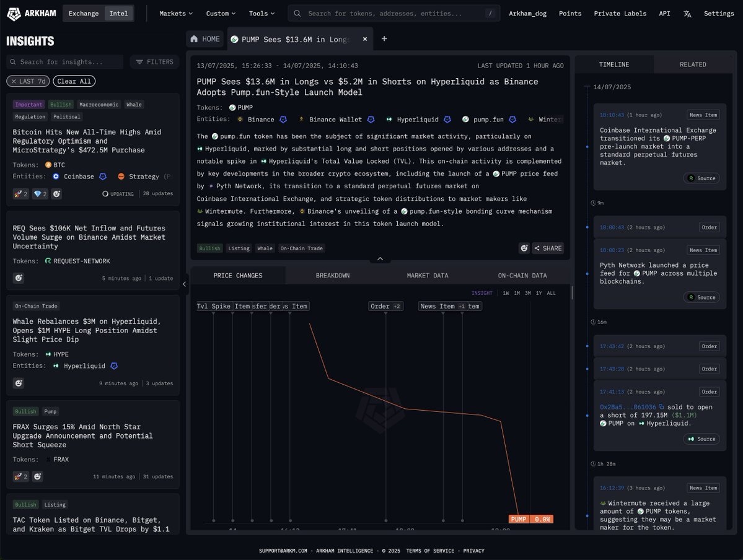Collapse the insight summary with up chevron

click(x=380, y=259)
